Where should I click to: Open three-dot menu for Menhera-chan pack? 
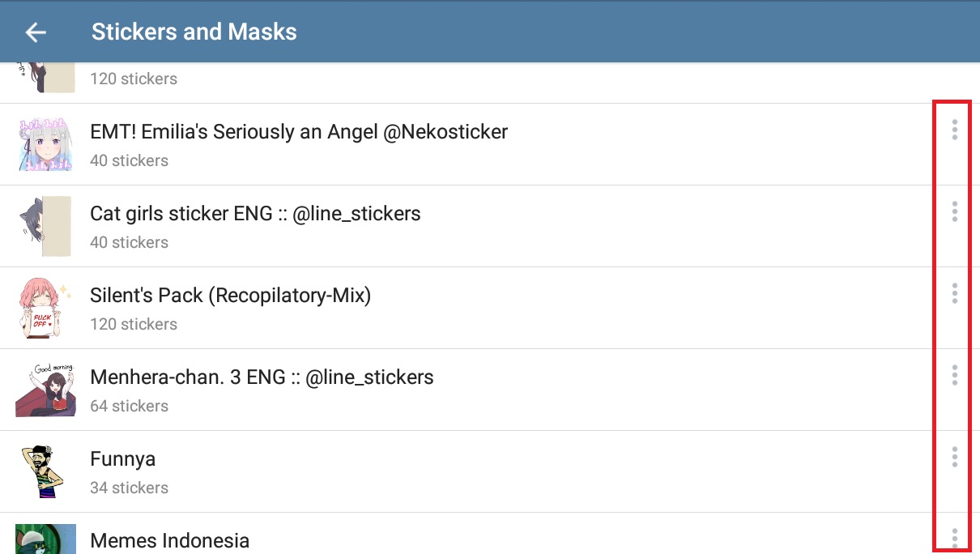(x=955, y=375)
